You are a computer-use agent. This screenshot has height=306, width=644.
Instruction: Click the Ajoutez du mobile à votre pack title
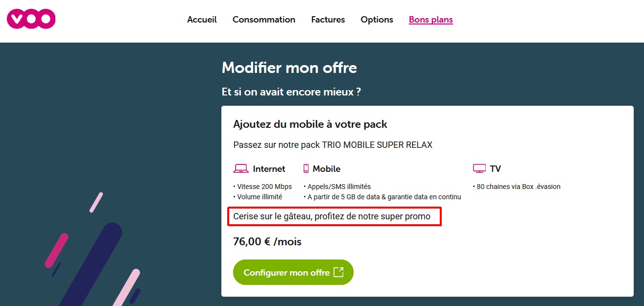(310, 124)
